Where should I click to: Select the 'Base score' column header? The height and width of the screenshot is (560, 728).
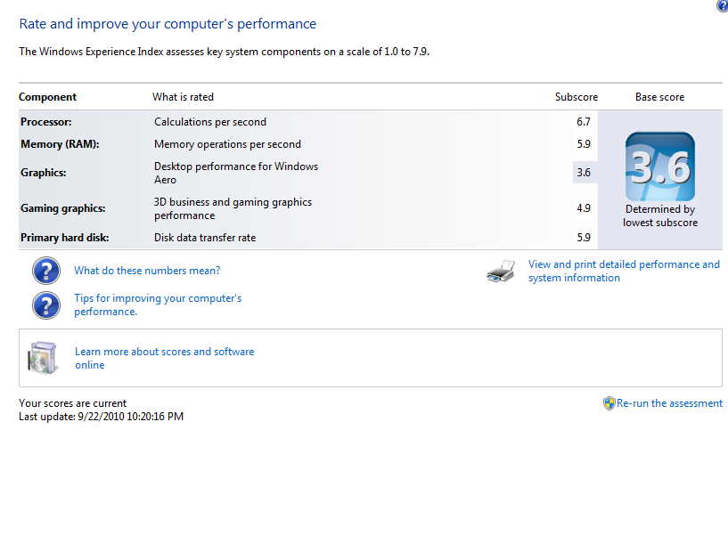[x=659, y=97]
